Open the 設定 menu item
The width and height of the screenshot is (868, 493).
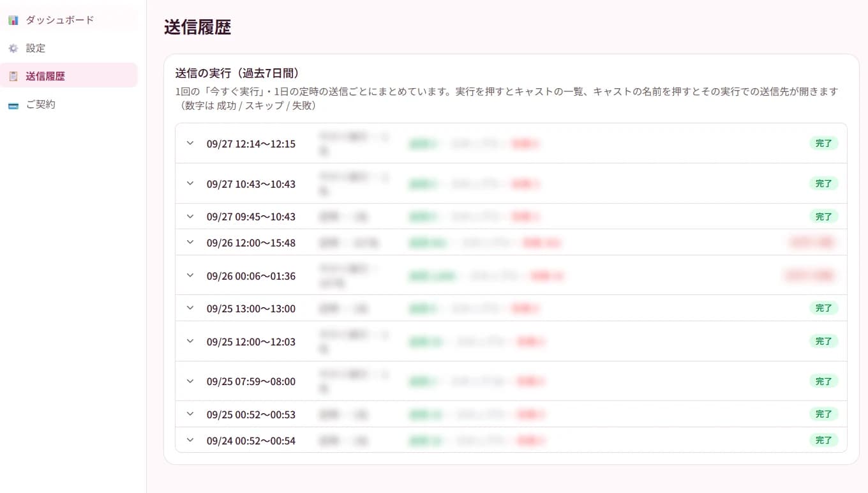pyautogui.click(x=68, y=48)
